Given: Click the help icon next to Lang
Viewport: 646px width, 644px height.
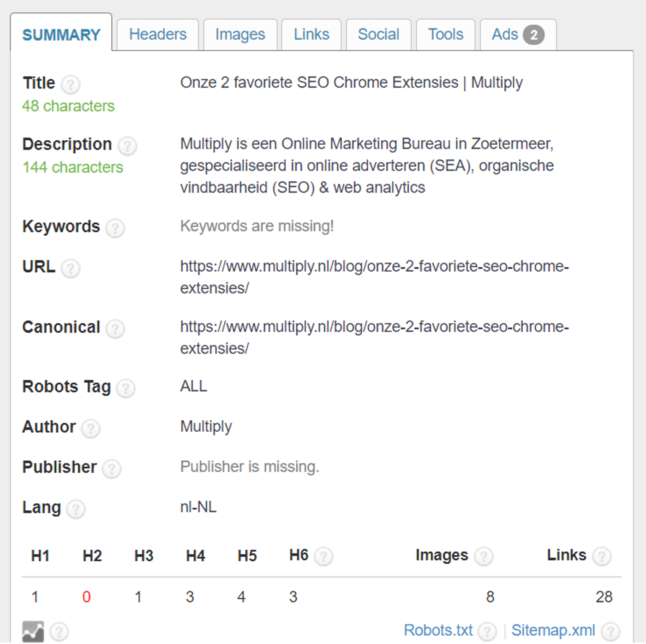Looking at the screenshot, I should (x=76, y=509).
